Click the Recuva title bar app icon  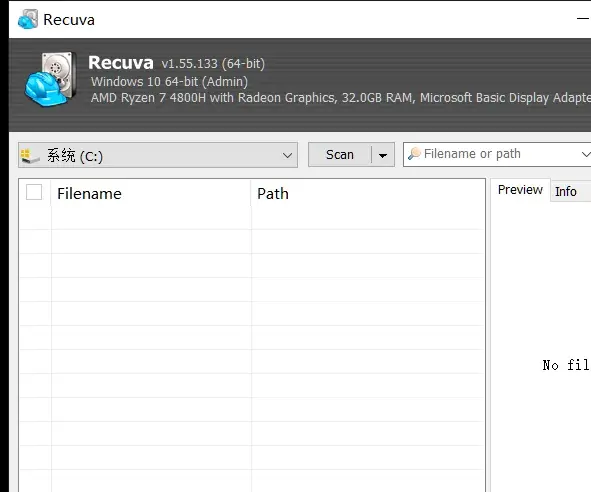(x=28, y=19)
